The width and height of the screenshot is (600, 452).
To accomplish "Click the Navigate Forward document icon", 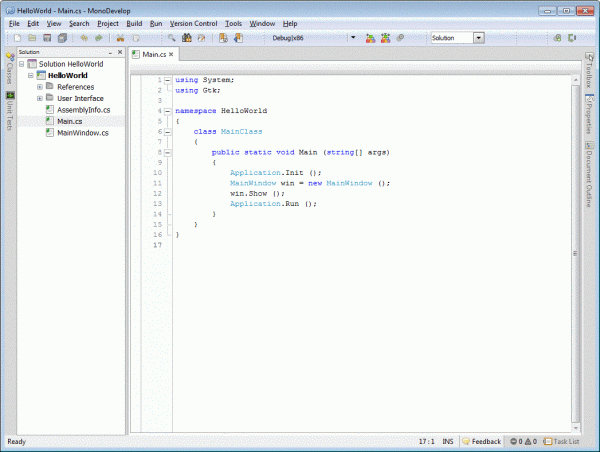I will pos(238,38).
